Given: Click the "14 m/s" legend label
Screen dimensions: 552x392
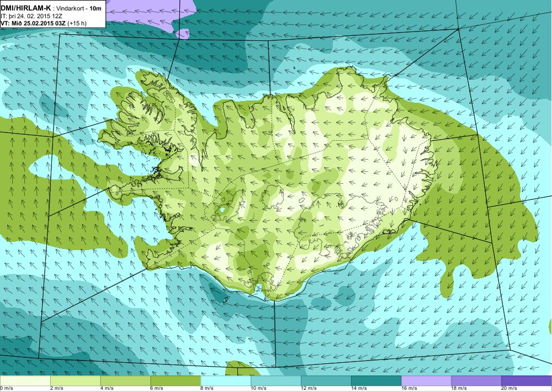Looking at the screenshot, I should click(359, 389).
